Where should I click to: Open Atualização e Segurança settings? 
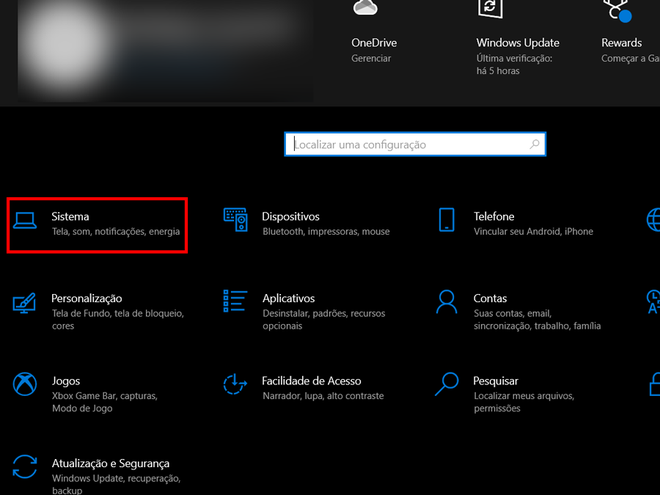coord(97,475)
